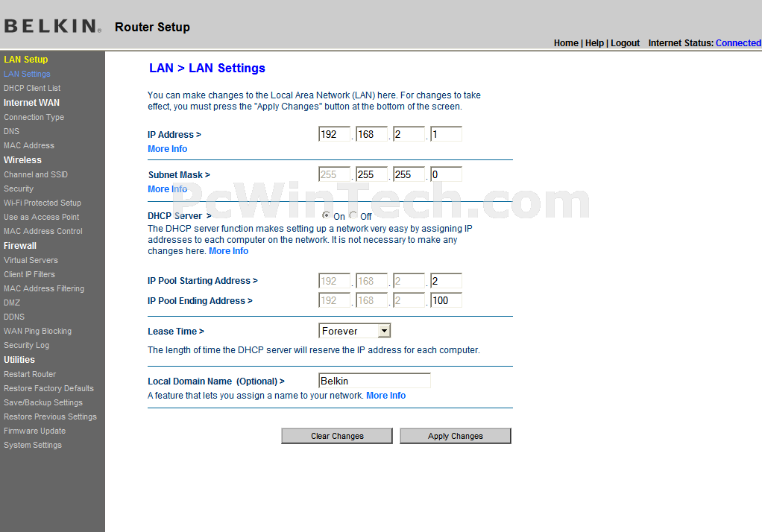Click the Connected internet status link
762x532 pixels.
(738, 42)
